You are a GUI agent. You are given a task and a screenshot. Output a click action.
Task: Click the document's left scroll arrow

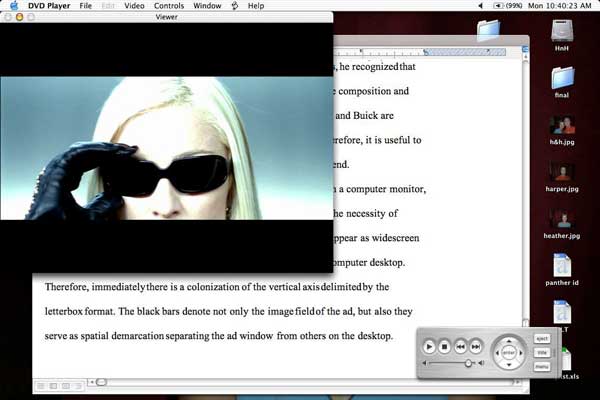coord(91,382)
